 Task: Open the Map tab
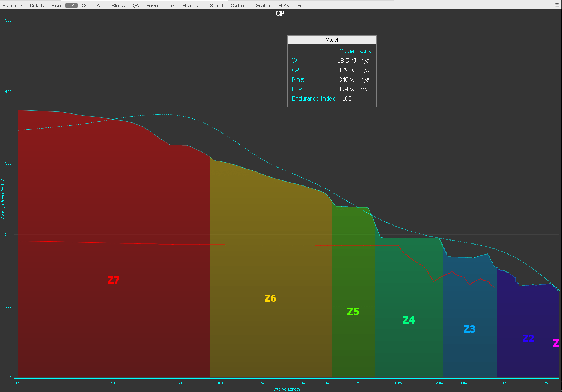click(100, 5)
